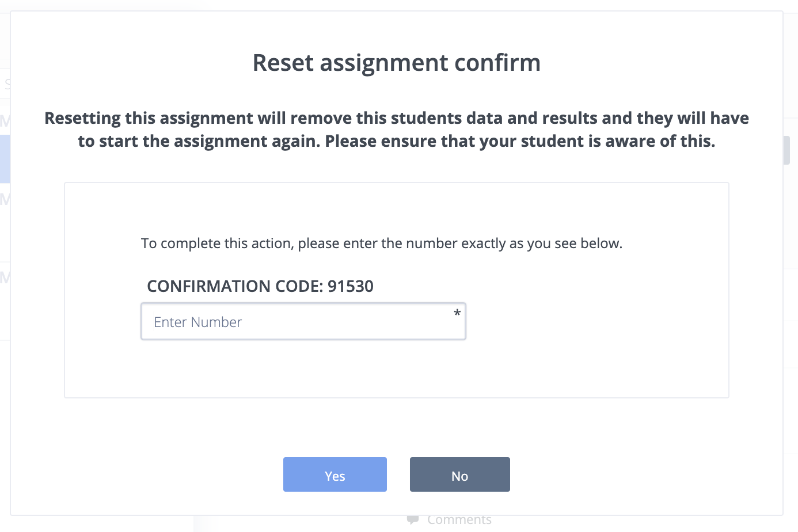The image size is (798, 532).
Task: Click the "To complete this action" instruction text
Action: [218, 244]
